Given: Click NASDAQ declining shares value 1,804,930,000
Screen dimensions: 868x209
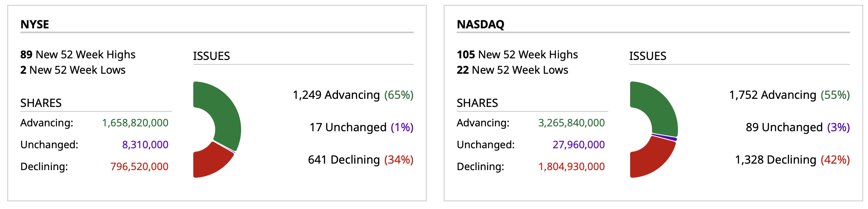Looking at the screenshot, I should tap(571, 166).
